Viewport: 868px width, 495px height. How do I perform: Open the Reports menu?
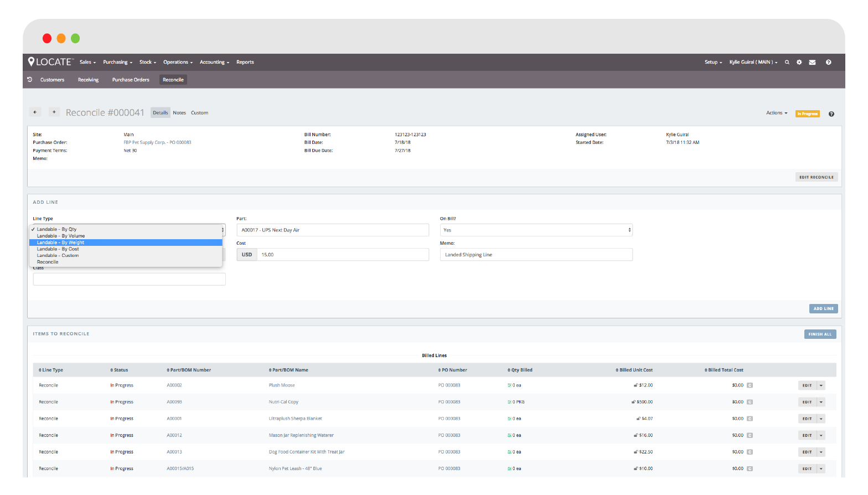click(245, 62)
